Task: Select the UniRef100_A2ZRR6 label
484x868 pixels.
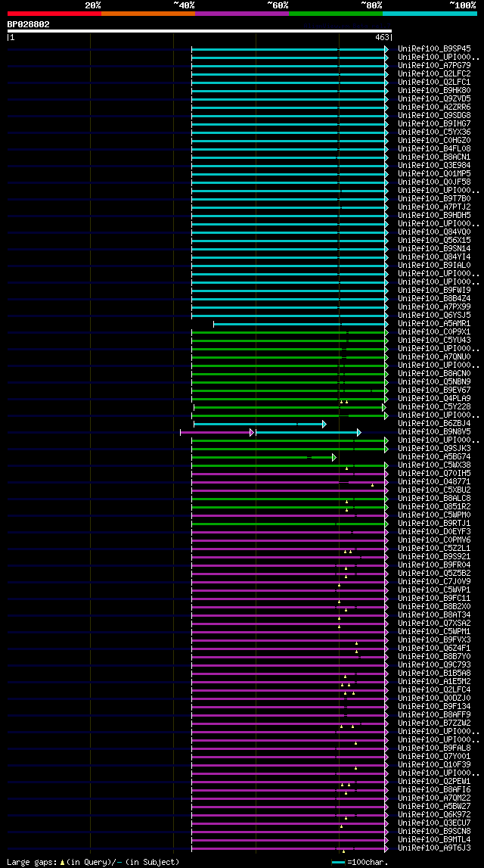Action: coord(434,107)
